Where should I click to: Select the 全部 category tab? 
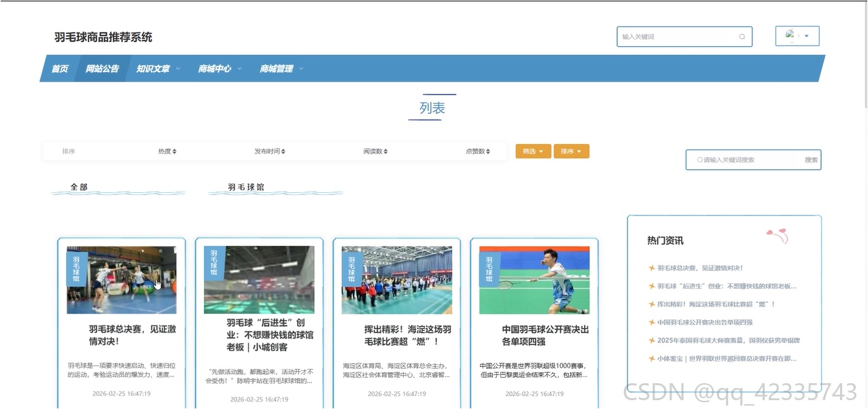pyautogui.click(x=80, y=187)
